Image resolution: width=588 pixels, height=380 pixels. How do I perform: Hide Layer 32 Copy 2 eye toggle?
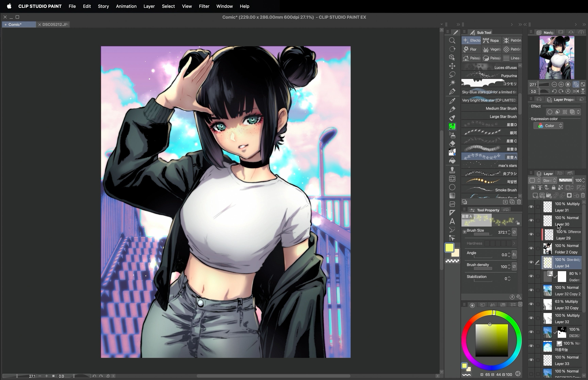tap(531, 290)
